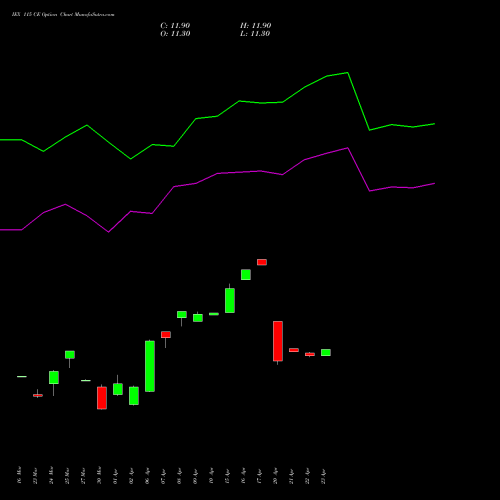500x500 pixels.
Task: Click the green candle above 23 Apr
Action: pyautogui.click(x=326, y=353)
